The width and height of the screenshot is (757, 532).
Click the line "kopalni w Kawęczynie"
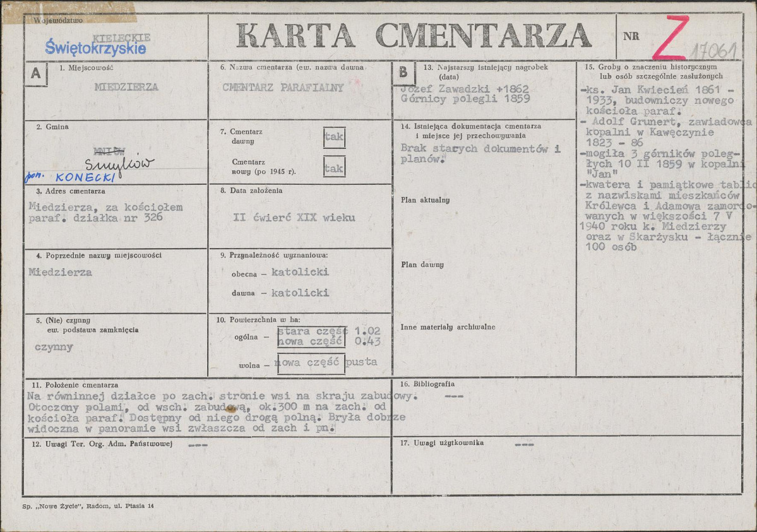(650, 133)
